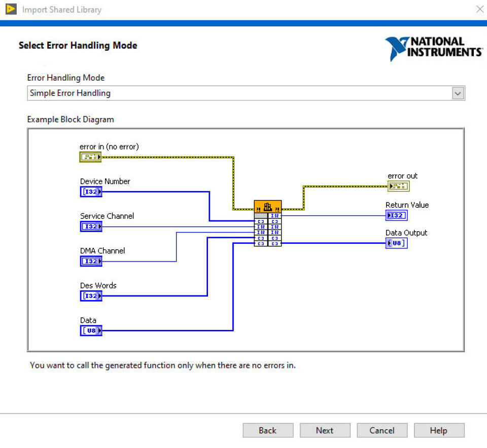Click the LabVIEW icon in title bar
Image resolution: width=487 pixels, height=448 pixels.
(11, 9)
